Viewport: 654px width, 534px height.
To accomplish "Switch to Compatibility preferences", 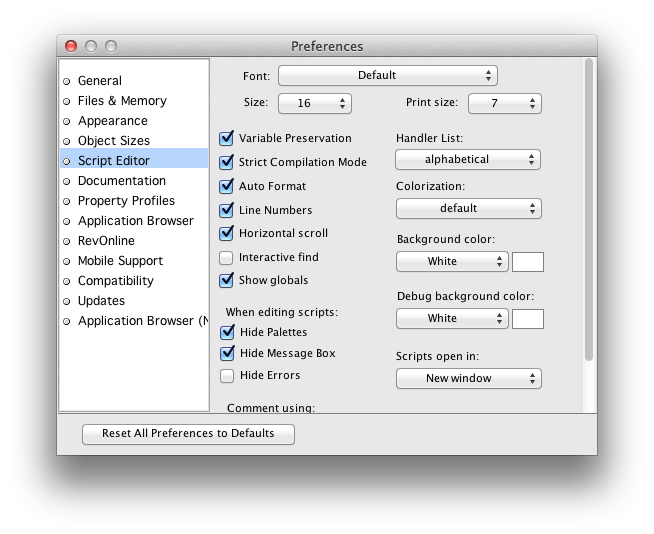I will pos(115,281).
